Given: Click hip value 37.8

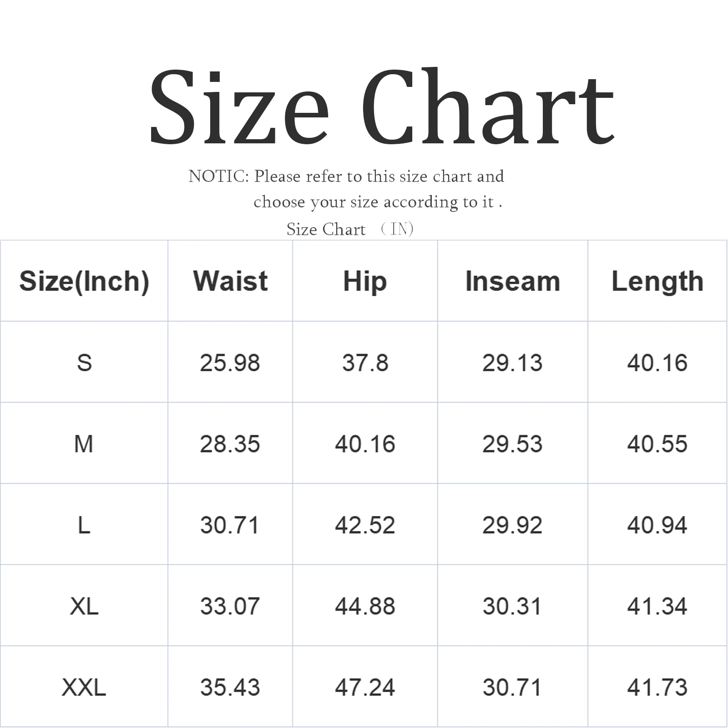Looking at the screenshot, I should coord(365,363).
